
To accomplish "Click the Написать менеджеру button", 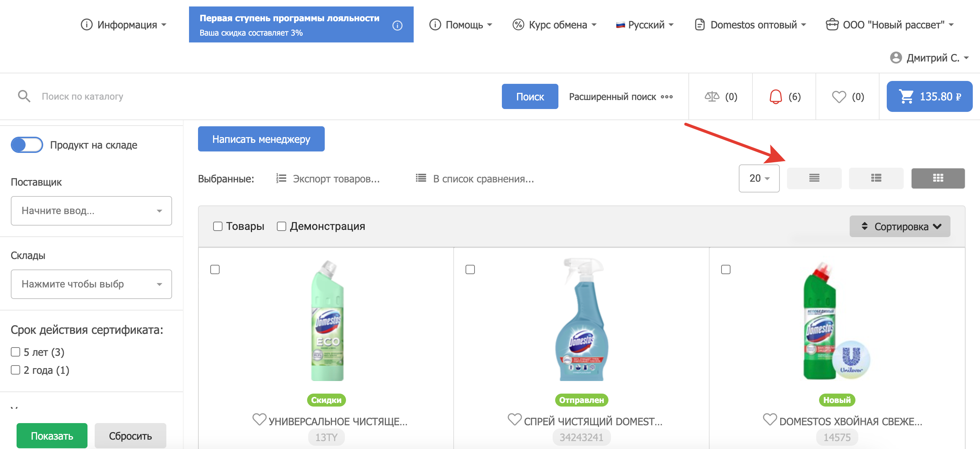I will click(x=261, y=139).
